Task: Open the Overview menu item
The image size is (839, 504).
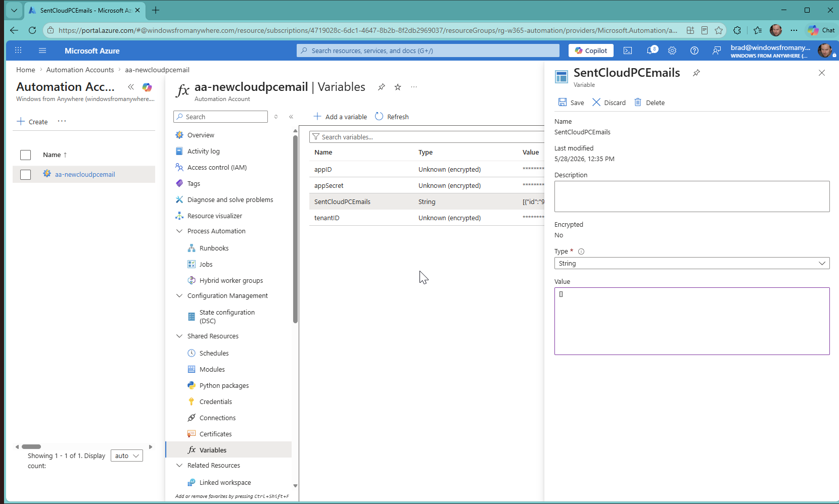Action: pos(201,135)
